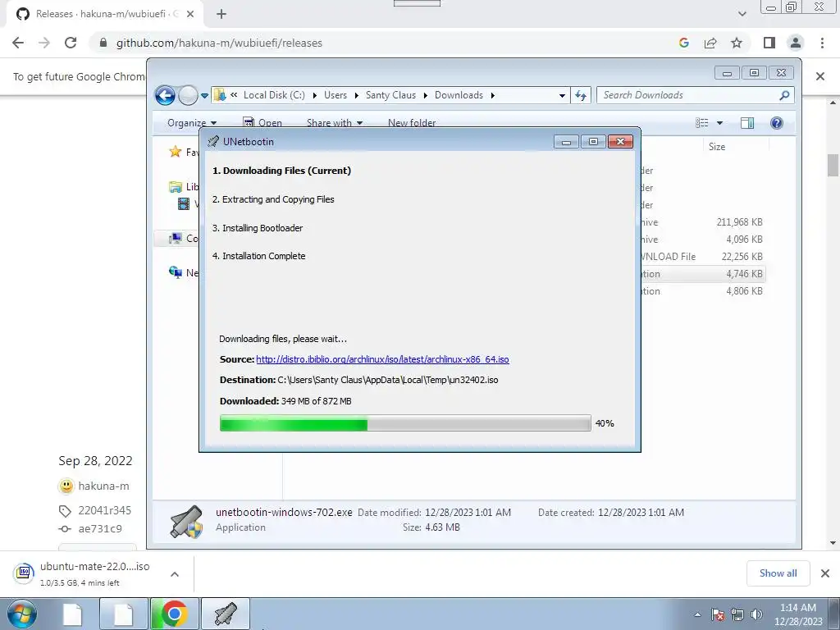
Task: Select Local Disk (C:) breadcrumb
Action: pos(274,95)
